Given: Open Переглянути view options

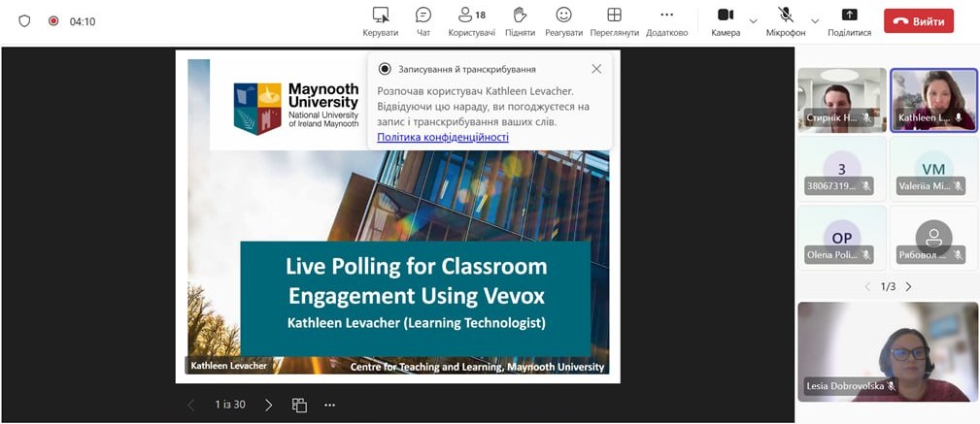Looking at the screenshot, I should click(x=614, y=21).
